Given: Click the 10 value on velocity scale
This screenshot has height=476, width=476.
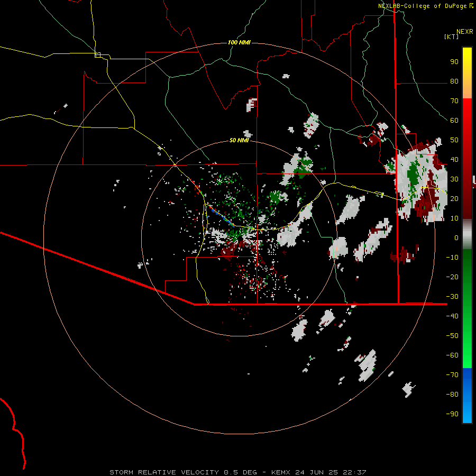Looking at the screenshot, I should (x=454, y=218).
